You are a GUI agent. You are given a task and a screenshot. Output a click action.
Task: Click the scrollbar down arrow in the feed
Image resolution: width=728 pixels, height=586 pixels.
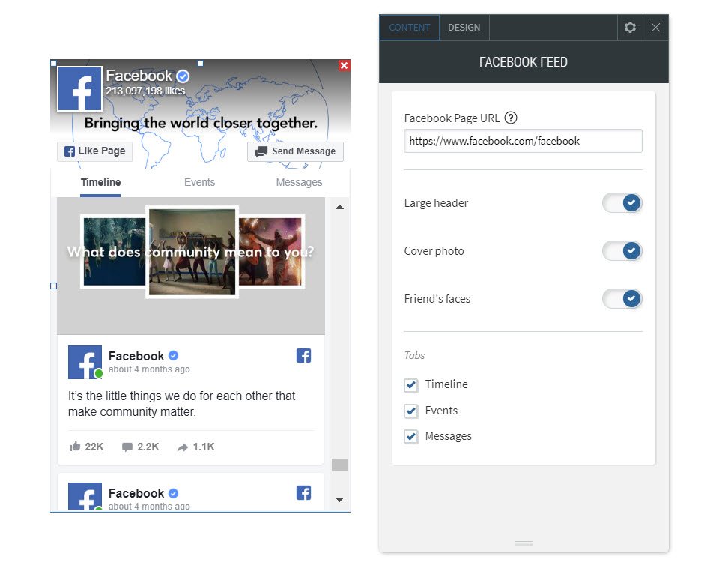click(339, 499)
